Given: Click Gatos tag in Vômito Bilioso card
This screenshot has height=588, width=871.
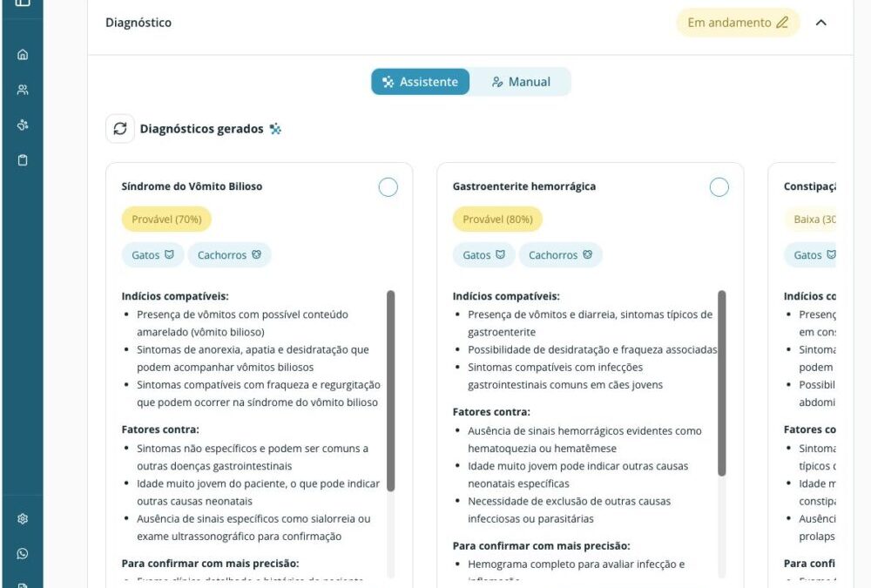Looking at the screenshot, I should pyautogui.click(x=152, y=255).
